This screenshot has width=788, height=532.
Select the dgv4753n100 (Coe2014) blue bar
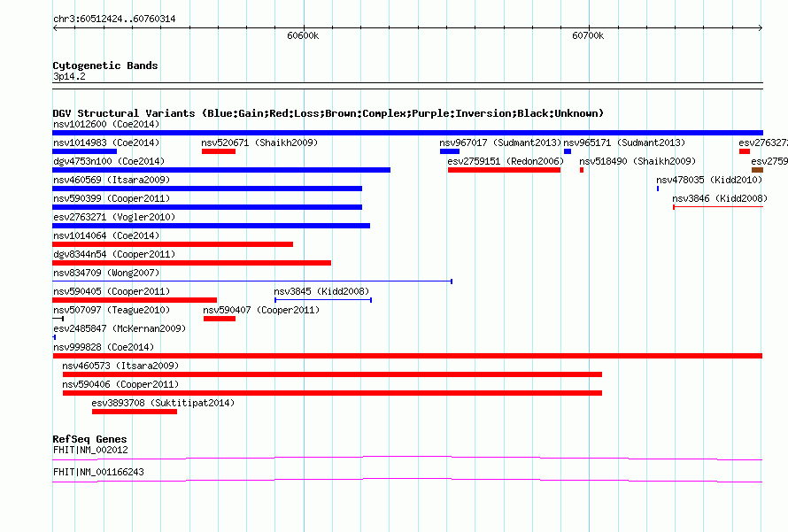coord(221,170)
